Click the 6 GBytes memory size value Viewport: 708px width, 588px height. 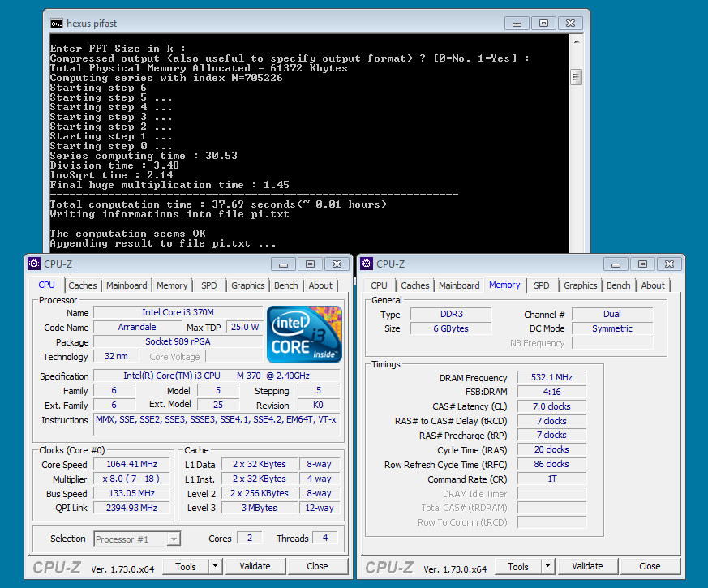coord(451,328)
